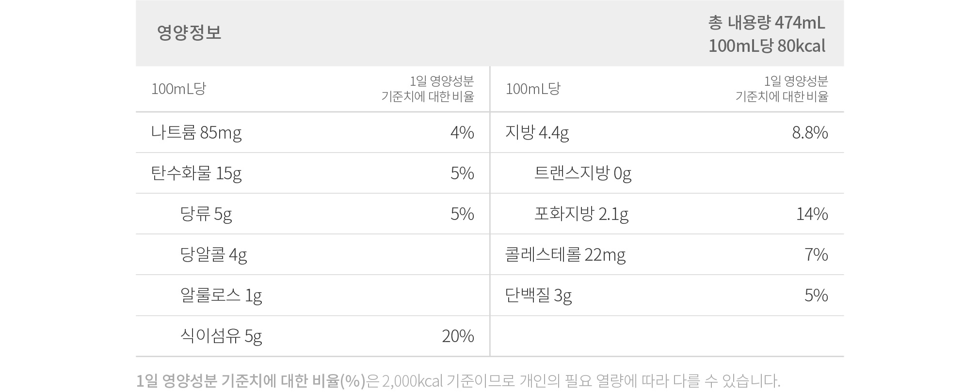The width and height of the screenshot is (980, 392).
Task: Click the 콜레스테롤 22mg row
Action: [667, 255]
